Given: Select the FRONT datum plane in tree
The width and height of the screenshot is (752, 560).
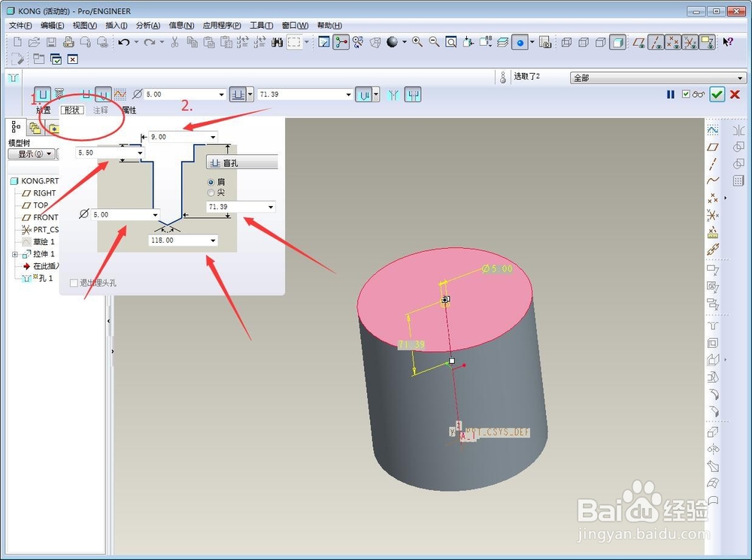Looking at the screenshot, I should pyautogui.click(x=46, y=217).
